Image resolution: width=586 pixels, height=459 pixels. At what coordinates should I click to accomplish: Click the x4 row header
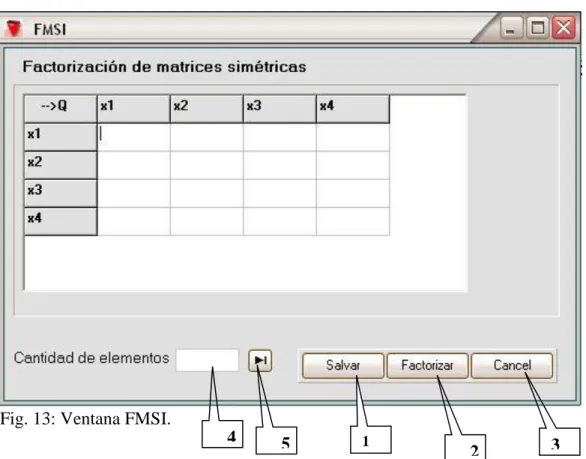click(61, 221)
